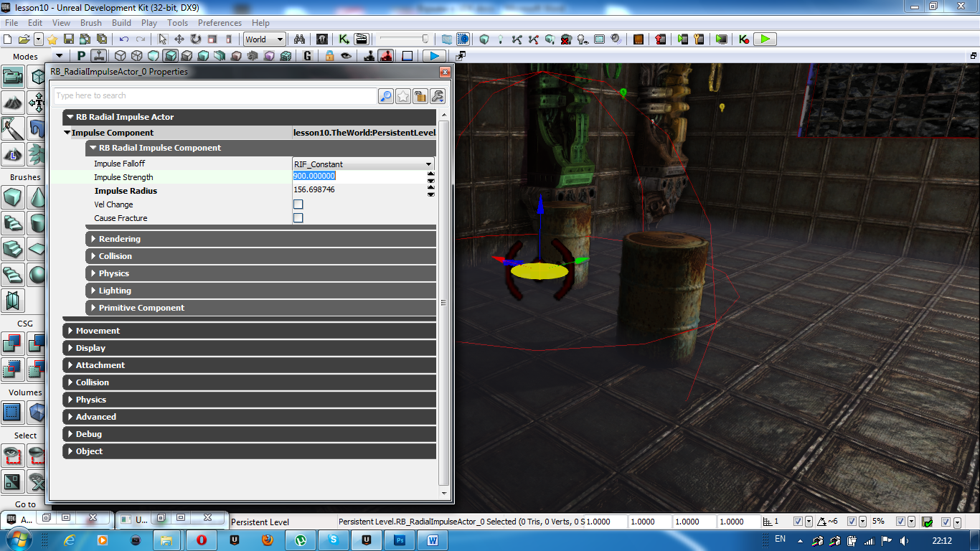Toggle the Vel Change checkbox
Screen dimensions: 980x551
pyautogui.click(x=298, y=204)
